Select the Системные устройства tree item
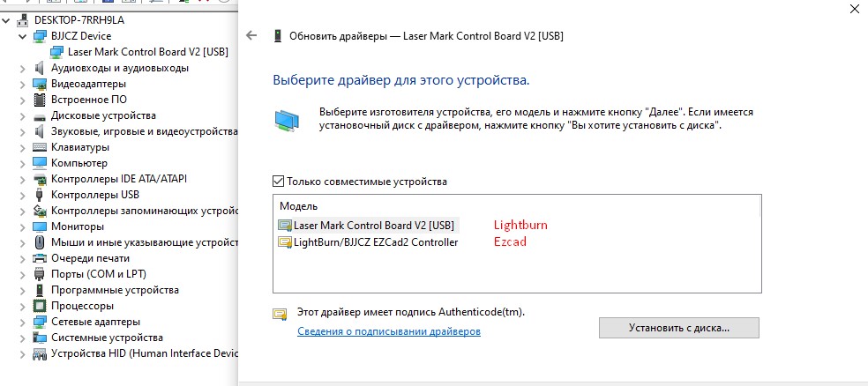Image resolution: width=868 pixels, height=386 pixels. click(x=107, y=338)
